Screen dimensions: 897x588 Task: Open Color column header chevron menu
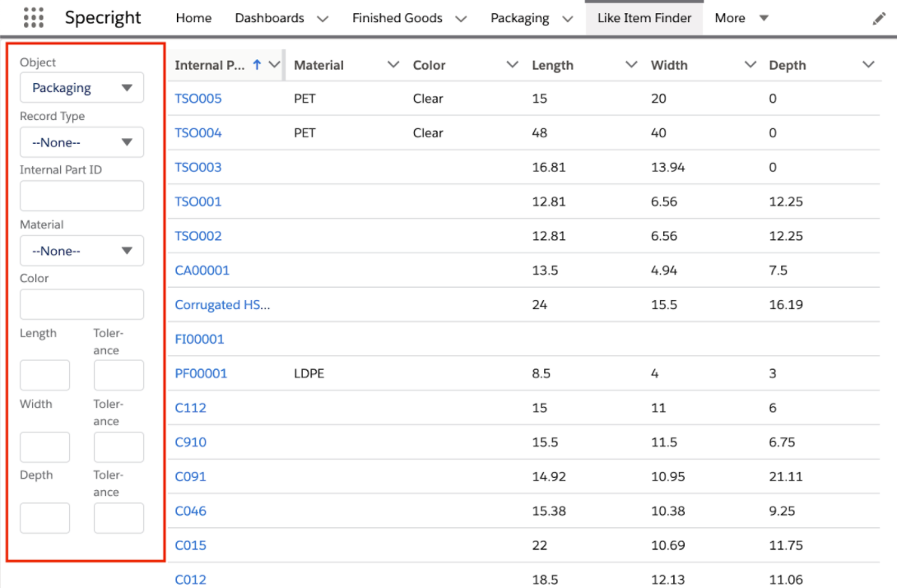tap(513, 65)
